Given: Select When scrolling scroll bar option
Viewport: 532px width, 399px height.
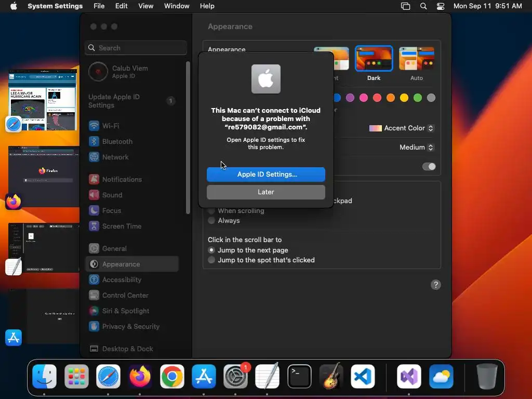Looking at the screenshot, I should 211,211.
